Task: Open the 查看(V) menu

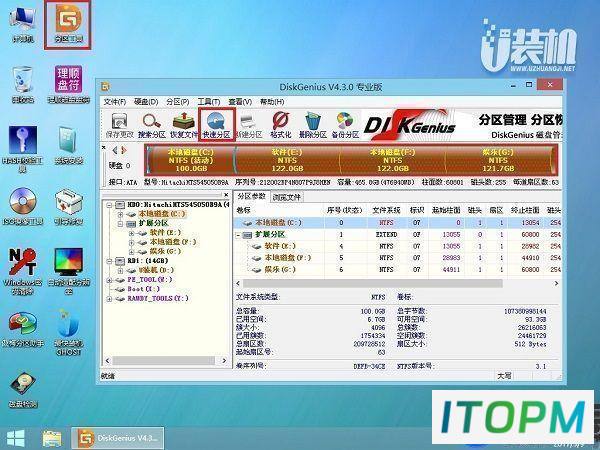Action: (x=240, y=102)
